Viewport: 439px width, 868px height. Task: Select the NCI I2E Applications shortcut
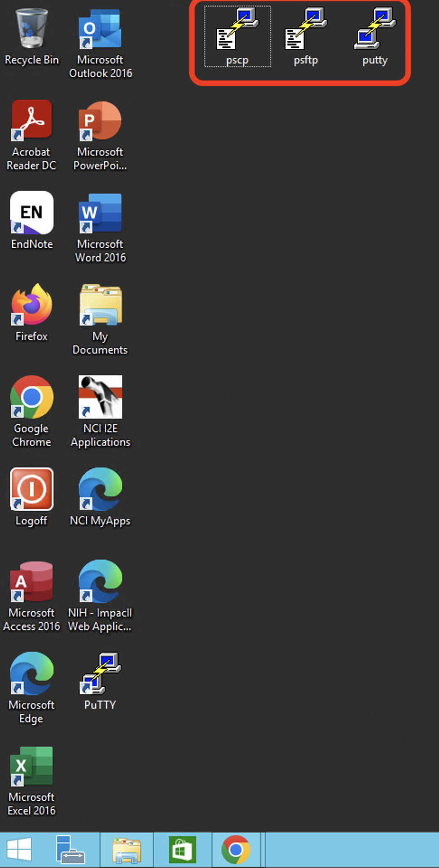click(x=100, y=397)
